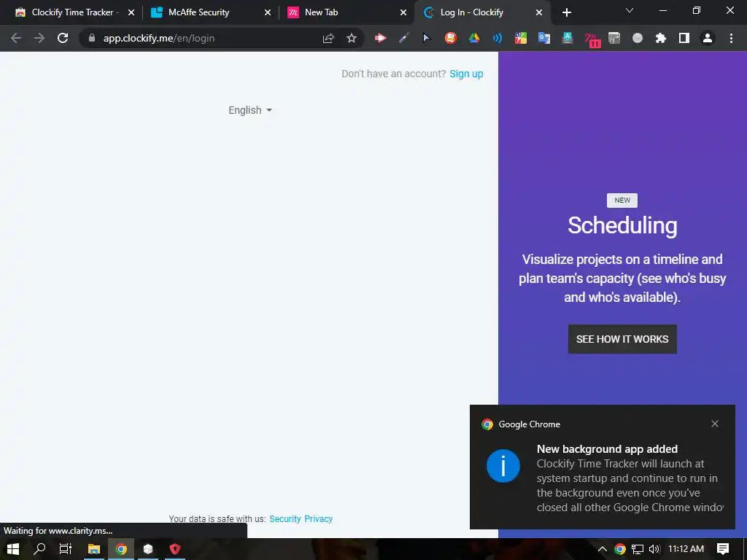Toggle the Chrome side panel

coord(684,38)
